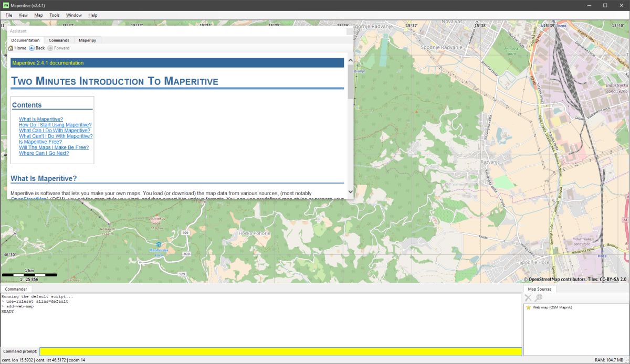Open the Map menu
This screenshot has width=630, height=364.
coord(38,15)
